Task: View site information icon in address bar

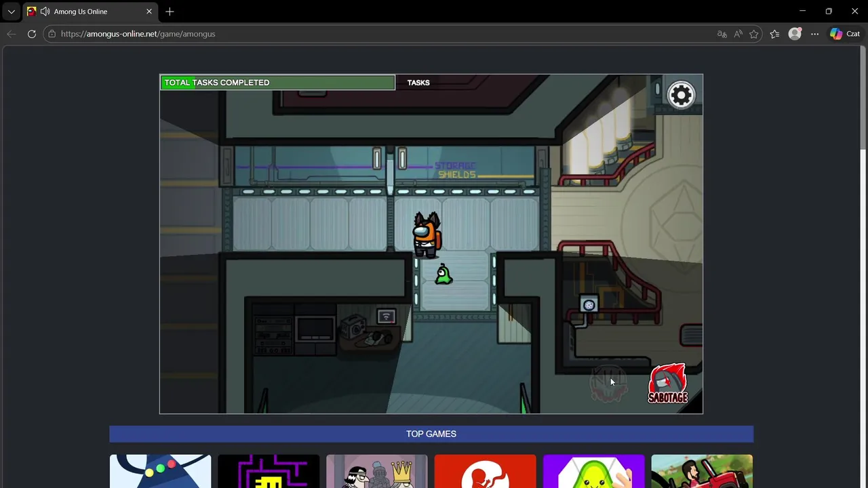Action: click(x=52, y=34)
